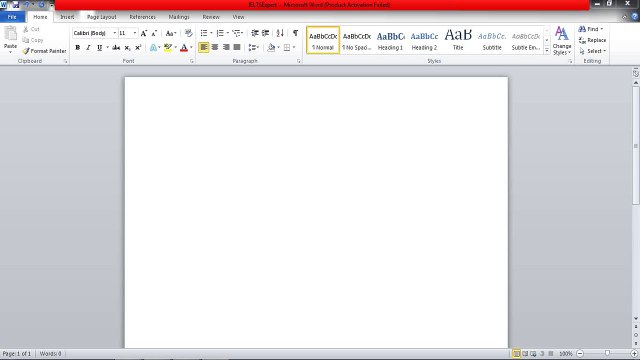Switch to the Mailings tab
This screenshot has width=640, height=360.
pyautogui.click(x=179, y=17)
